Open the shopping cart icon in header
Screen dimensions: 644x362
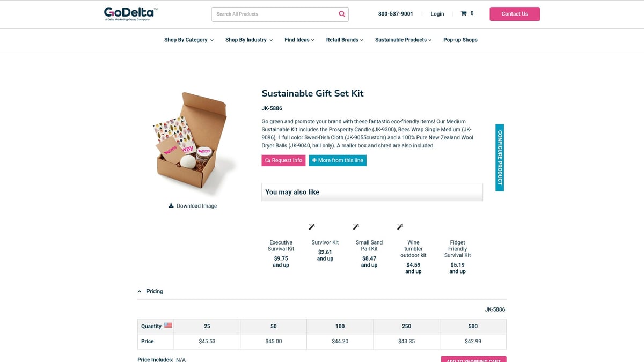click(x=463, y=13)
